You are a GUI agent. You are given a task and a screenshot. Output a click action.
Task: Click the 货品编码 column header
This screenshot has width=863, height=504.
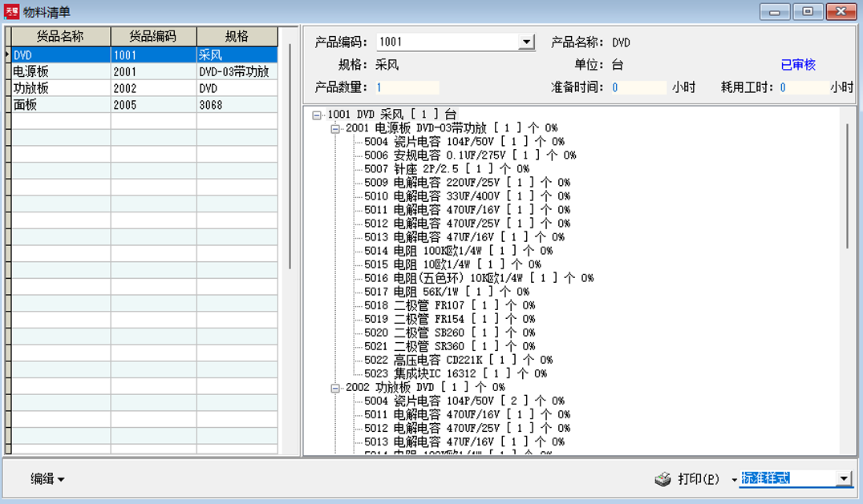pos(153,36)
